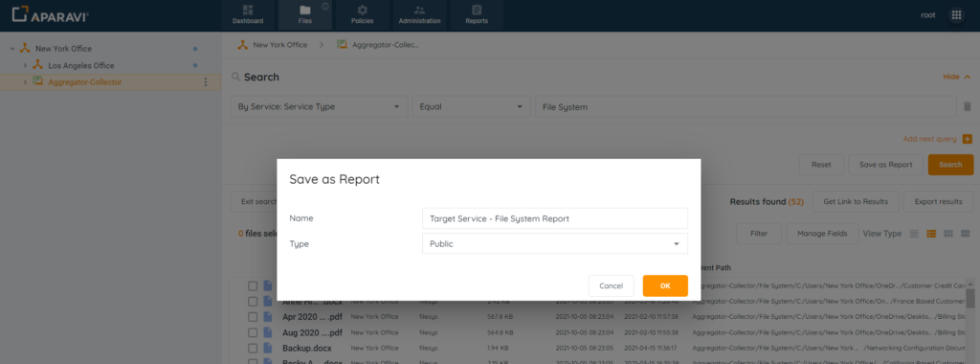The width and height of the screenshot is (980, 364).
Task: Click the file icon of Backup.docx
Action: (x=268, y=348)
